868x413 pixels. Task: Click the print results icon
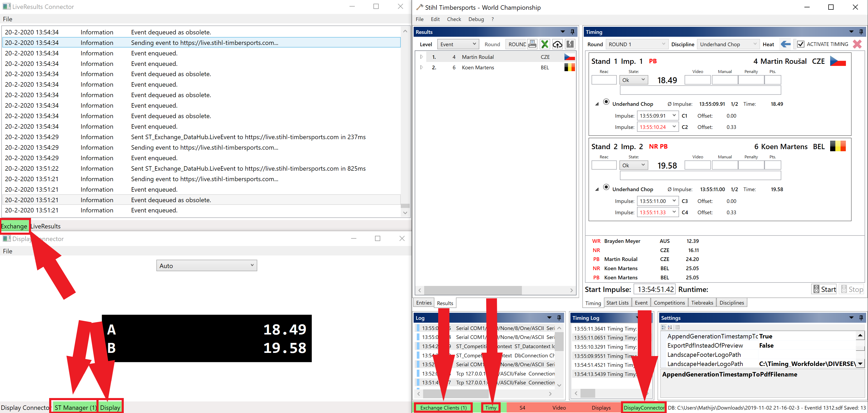coord(532,44)
